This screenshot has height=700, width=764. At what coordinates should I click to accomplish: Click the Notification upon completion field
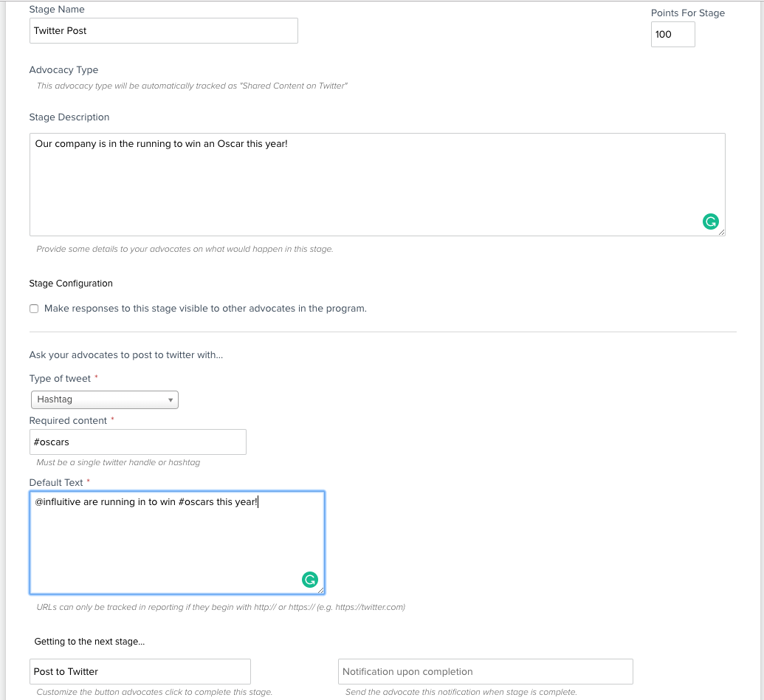(x=485, y=671)
